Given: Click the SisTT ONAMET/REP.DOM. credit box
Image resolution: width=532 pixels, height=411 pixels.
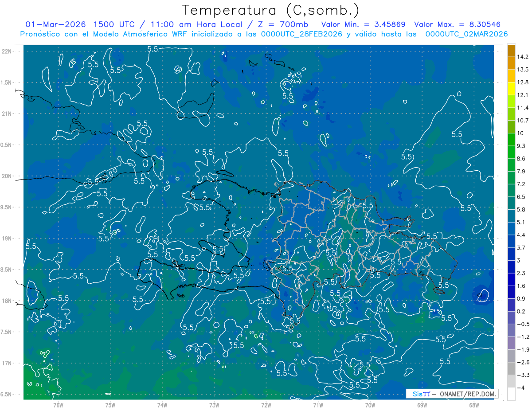Looking at the screenshot, I should click(452, 394).
